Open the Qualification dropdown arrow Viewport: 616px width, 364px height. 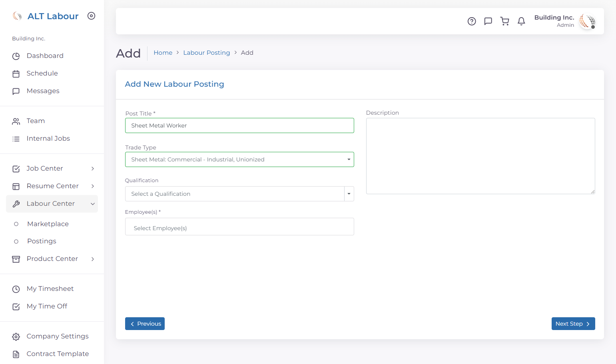[349, 194]
